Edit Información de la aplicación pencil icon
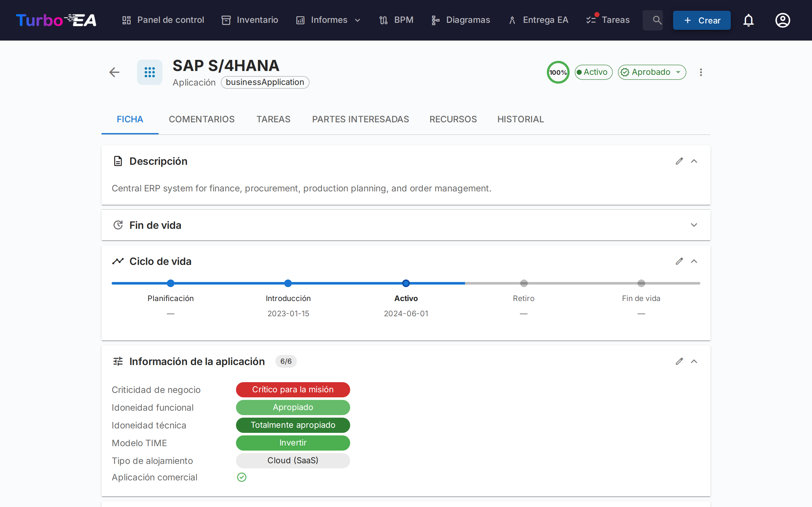The height and width of the screenshot is (507, 812). click(679, 362)
